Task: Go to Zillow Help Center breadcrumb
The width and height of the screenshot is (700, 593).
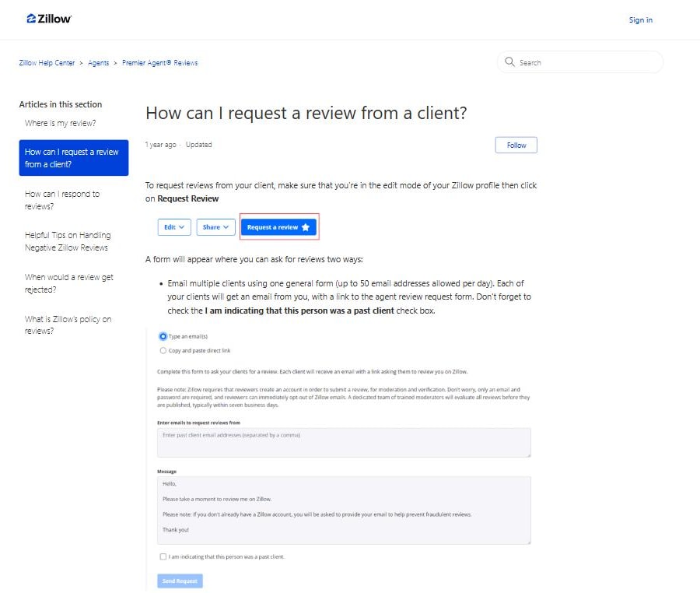Action: click(x=47, y=63)
